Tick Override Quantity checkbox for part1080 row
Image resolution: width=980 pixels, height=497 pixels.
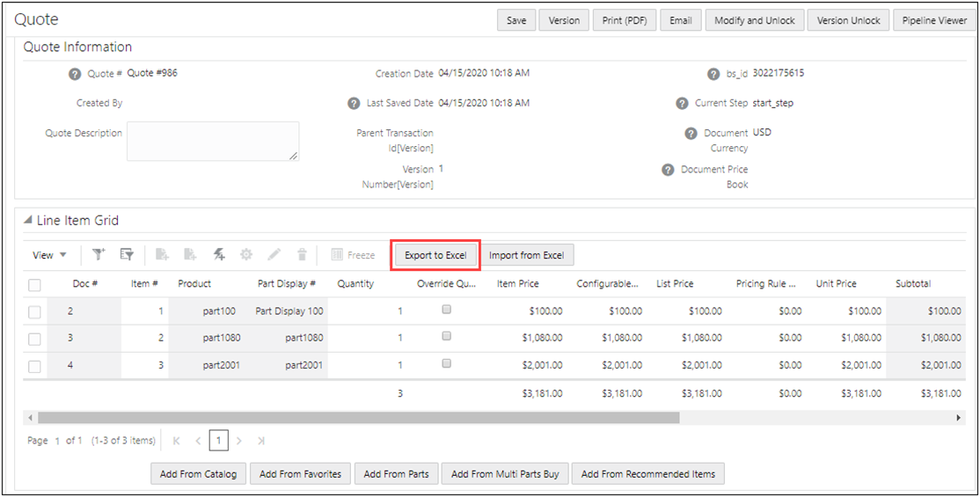coord(446,336)
